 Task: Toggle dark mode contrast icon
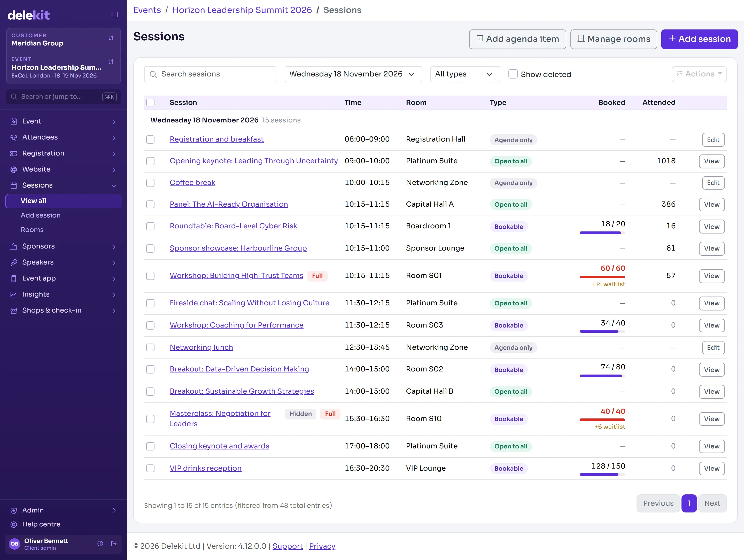100,544
